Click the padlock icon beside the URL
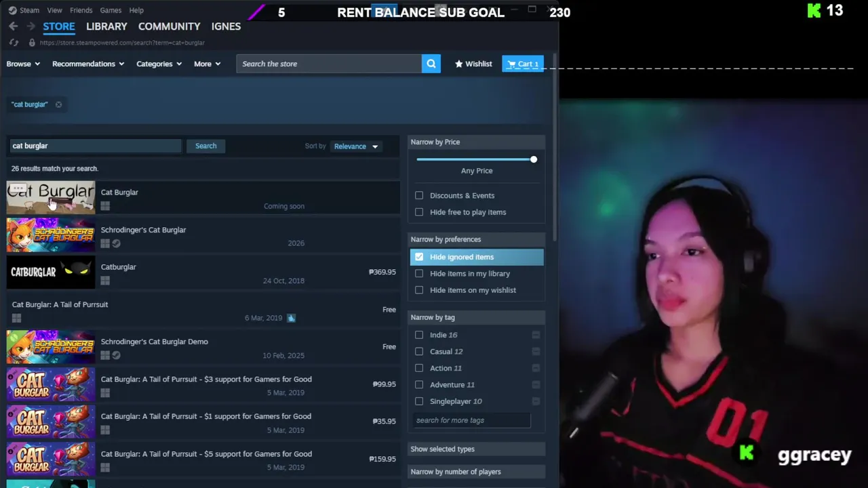 point(31,43)
